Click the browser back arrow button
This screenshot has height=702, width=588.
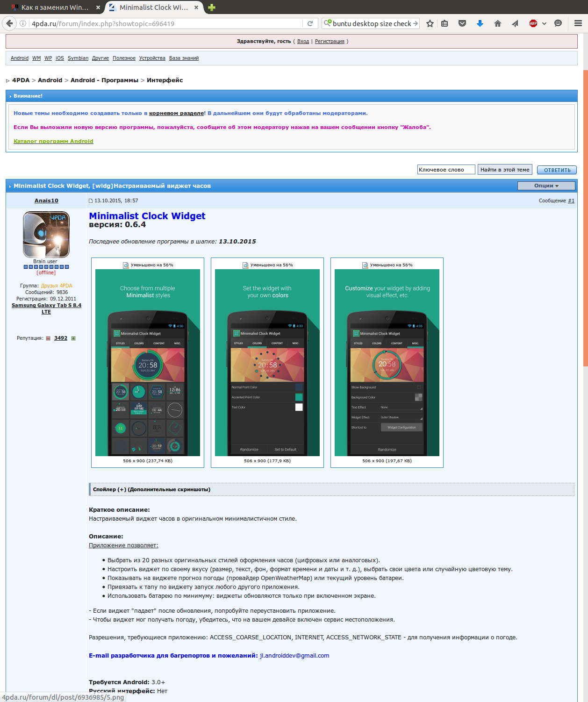click(x=9, y=23)
